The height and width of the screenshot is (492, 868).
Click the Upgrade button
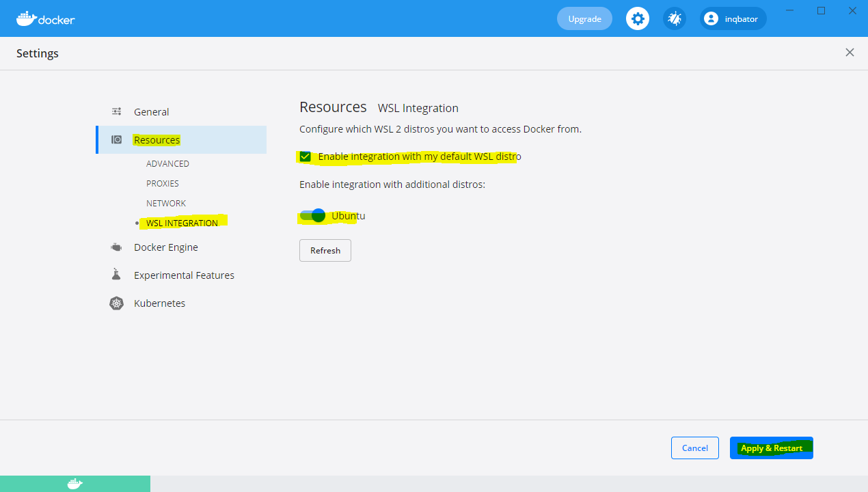tap(585, 18)
